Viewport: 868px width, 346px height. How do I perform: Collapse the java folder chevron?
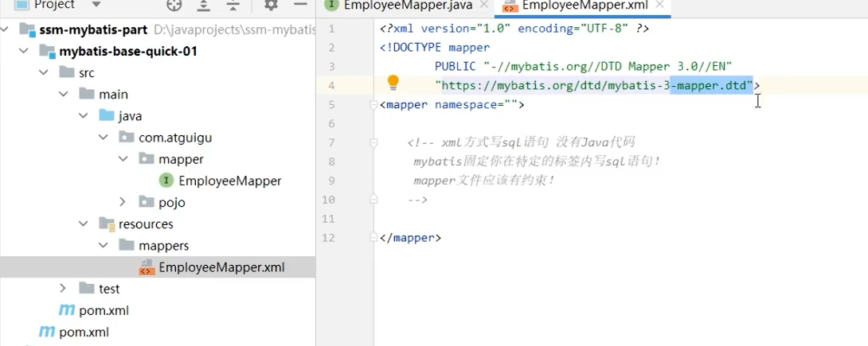point(83,115)
